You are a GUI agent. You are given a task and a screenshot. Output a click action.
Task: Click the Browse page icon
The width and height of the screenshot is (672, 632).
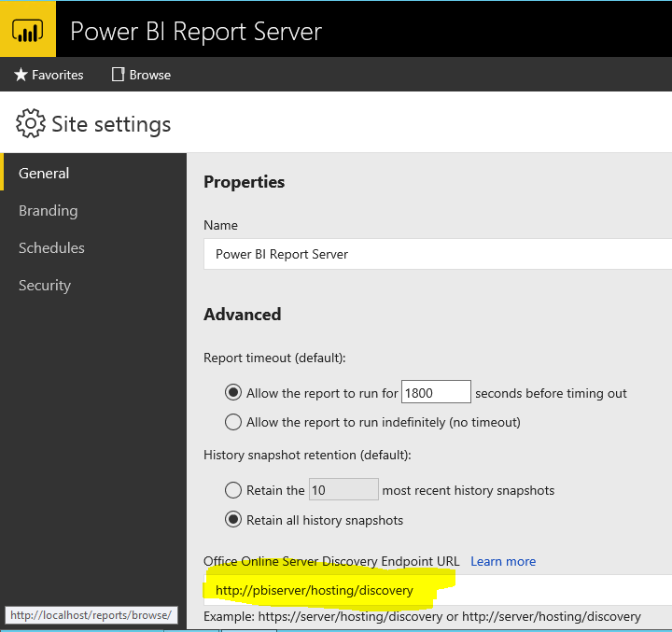click(x=118, y=75)
